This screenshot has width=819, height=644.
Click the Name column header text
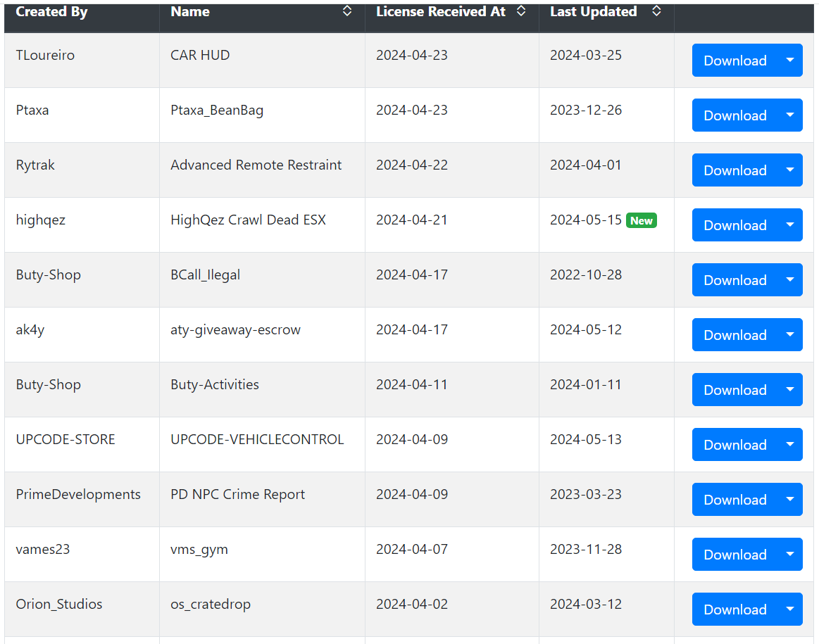tap(190, 11)
